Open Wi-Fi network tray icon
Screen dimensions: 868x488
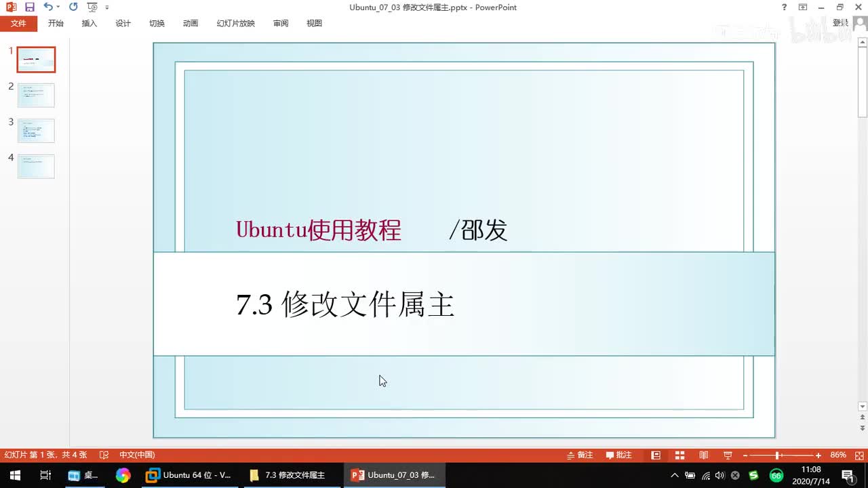(x=706, y=475)
